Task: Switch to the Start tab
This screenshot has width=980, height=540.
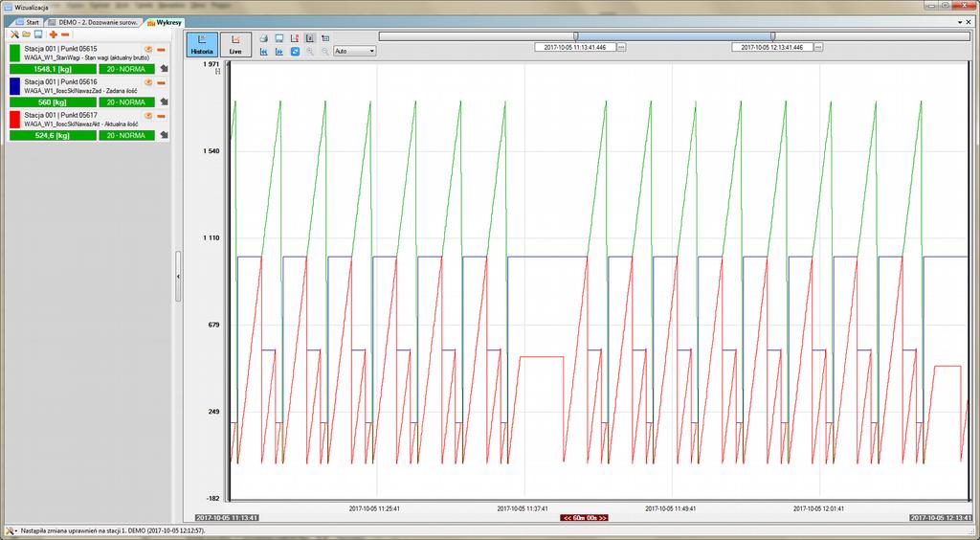Action: [28, 22]
